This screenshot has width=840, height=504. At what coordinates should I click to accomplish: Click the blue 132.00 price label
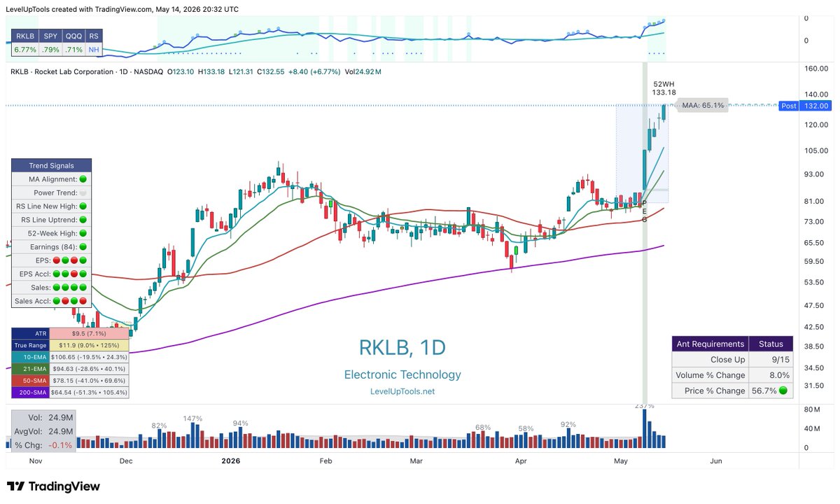(x=815, y=106)
